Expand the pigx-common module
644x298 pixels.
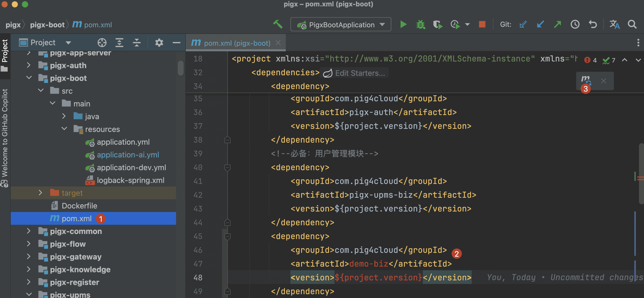pos(29,231)
